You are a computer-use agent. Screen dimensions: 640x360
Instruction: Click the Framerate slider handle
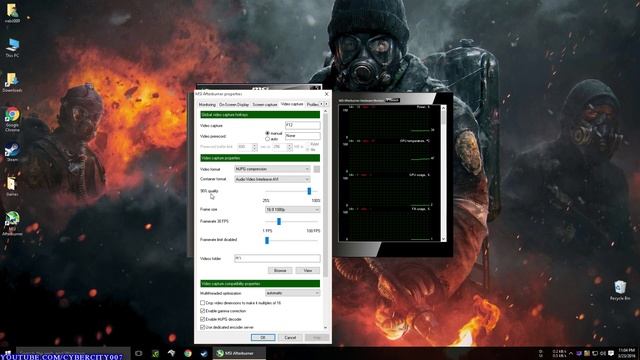pyautogui.click(x=279, y=221)
